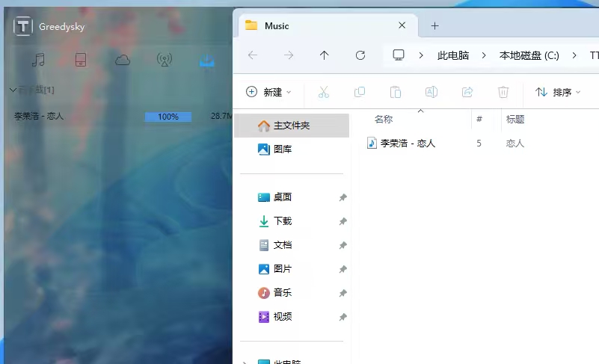
Task: Expand chevron before 此电脑 in address bar
Action: (421, 55)
